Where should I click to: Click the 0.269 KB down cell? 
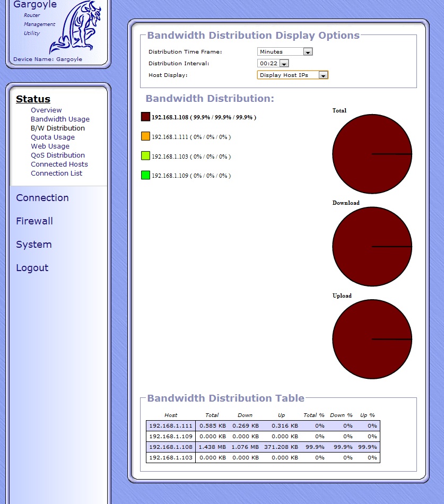pyautogui.click(x=246, y=426)
